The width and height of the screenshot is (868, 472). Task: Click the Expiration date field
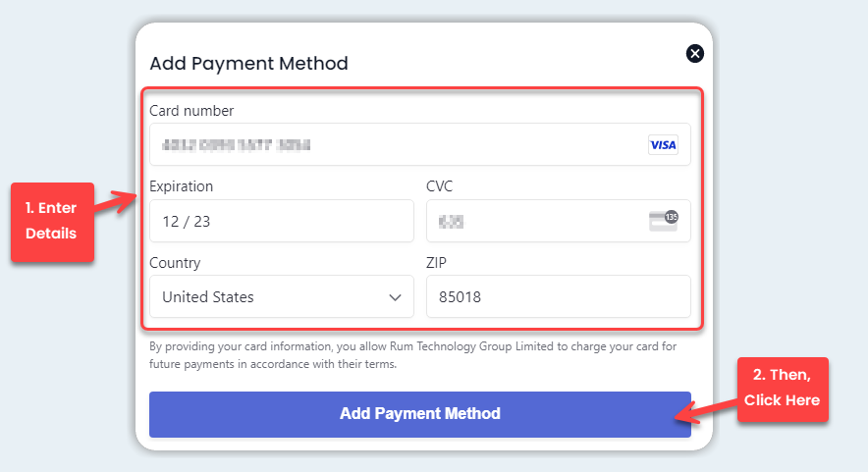tap(281, 222)
